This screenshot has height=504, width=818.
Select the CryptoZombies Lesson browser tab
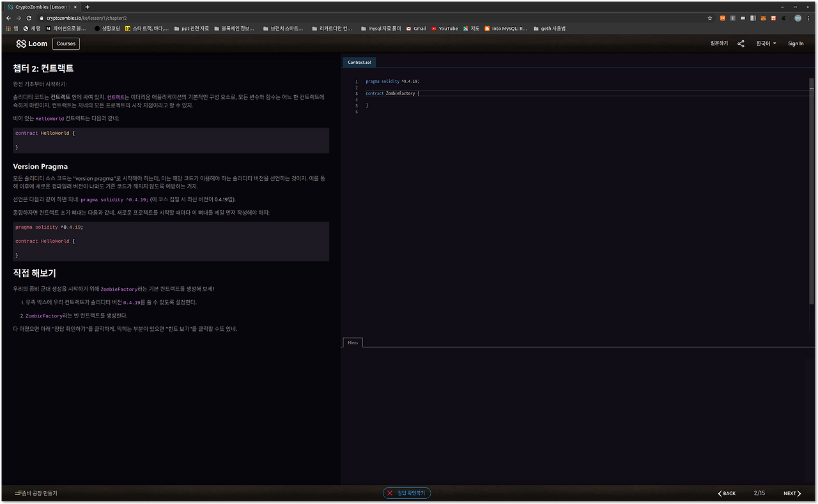pyautogui.click(x=42, y=7)
